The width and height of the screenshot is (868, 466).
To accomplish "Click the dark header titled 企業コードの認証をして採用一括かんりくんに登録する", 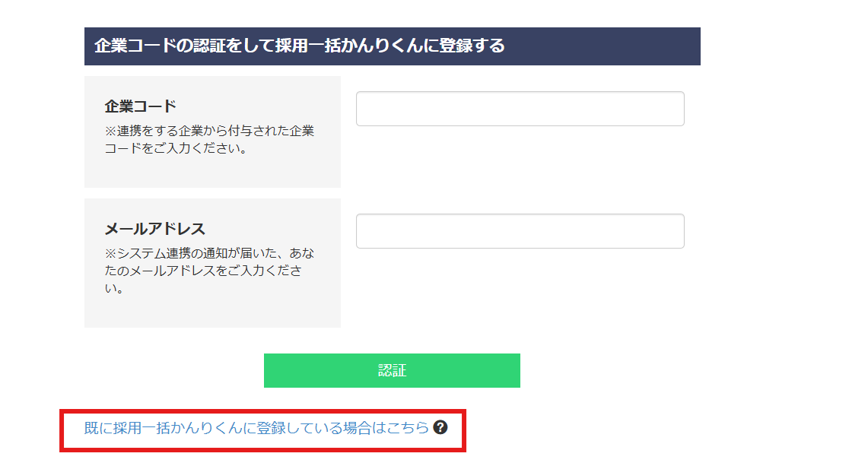I will pos(393,46).
